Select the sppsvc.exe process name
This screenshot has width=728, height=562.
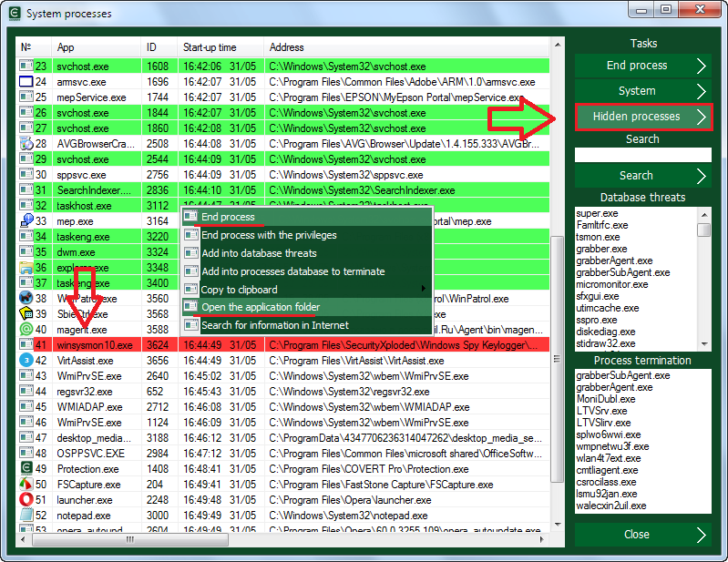coord(81,175)
